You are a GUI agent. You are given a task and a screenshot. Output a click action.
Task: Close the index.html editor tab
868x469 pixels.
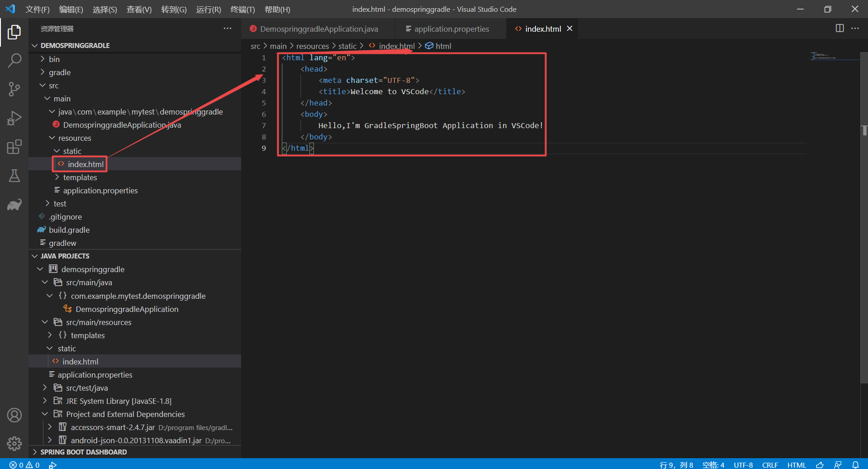(x=570, y=29)
